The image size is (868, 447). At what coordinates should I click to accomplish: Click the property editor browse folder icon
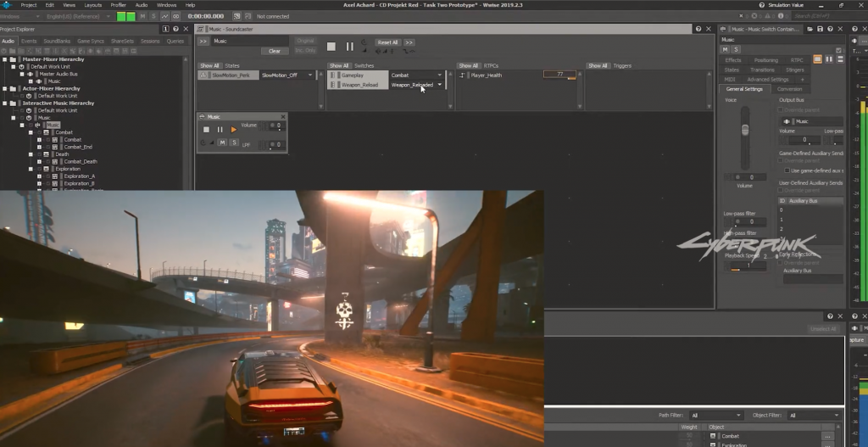coord(810,29)
